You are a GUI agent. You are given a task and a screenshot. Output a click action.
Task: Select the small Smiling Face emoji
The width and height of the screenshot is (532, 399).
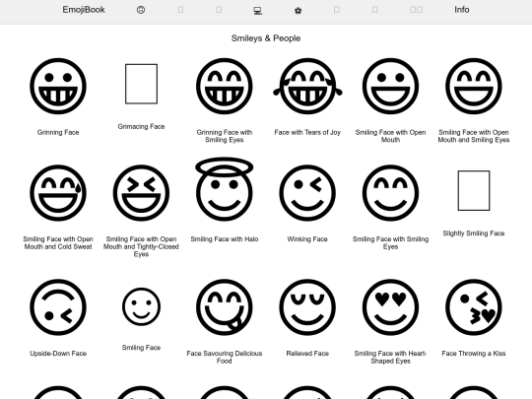tap(141, 306)
